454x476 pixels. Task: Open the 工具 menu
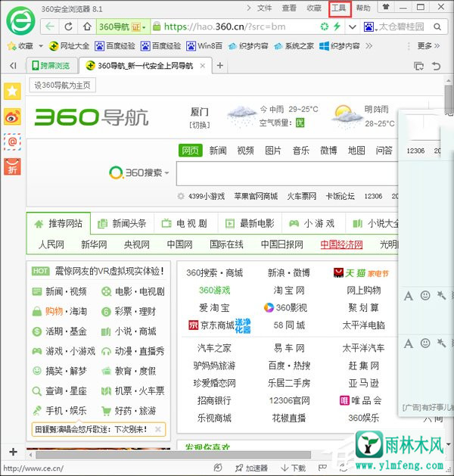pyautogui.click(x=339, y=8)
